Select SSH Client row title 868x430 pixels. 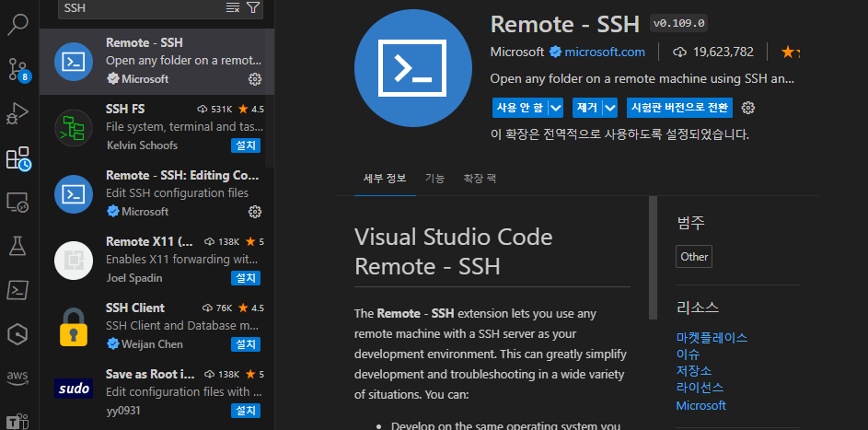point(135,308)
